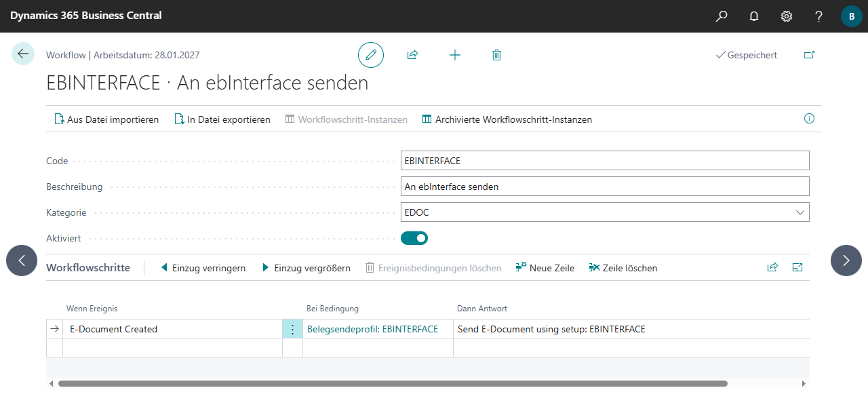The image size is (868, 407).
Task: Toggle the Aktiviert switch off
Action: click(414, 238)
